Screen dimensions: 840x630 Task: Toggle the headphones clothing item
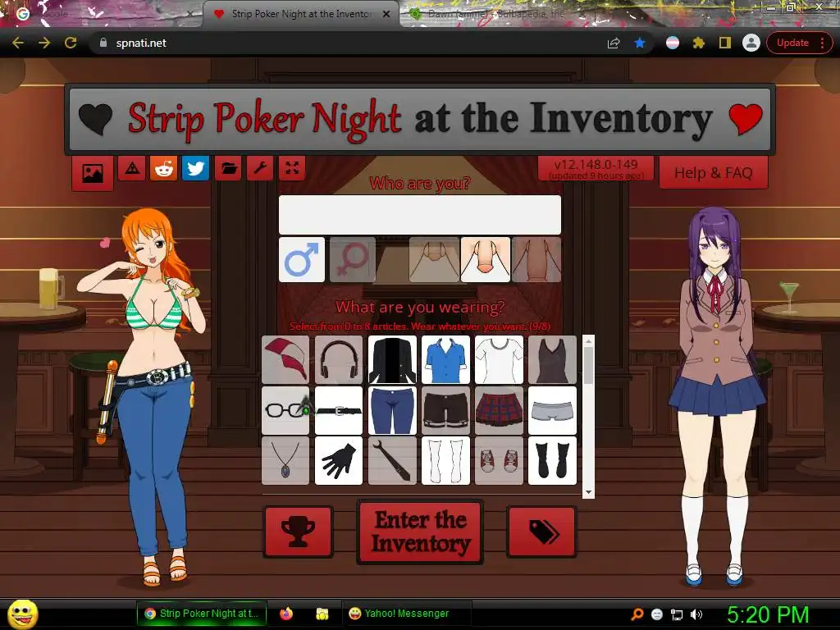pos(339,360)
